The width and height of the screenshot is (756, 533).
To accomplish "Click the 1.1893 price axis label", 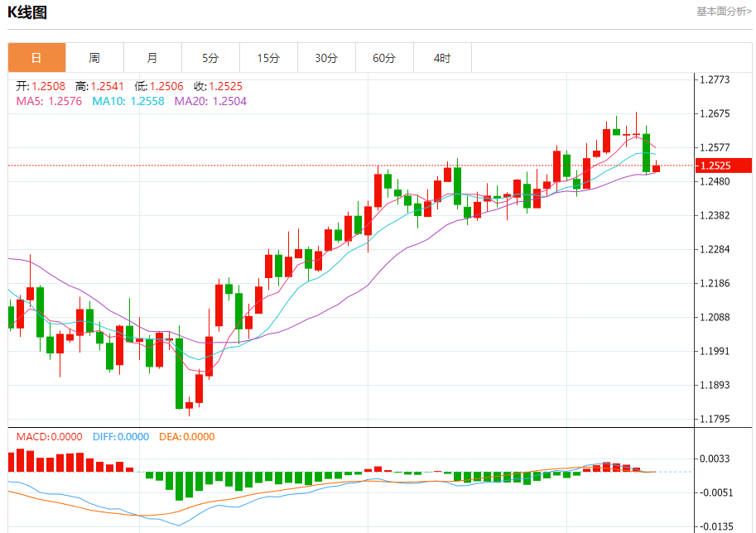I will [715, 385].
